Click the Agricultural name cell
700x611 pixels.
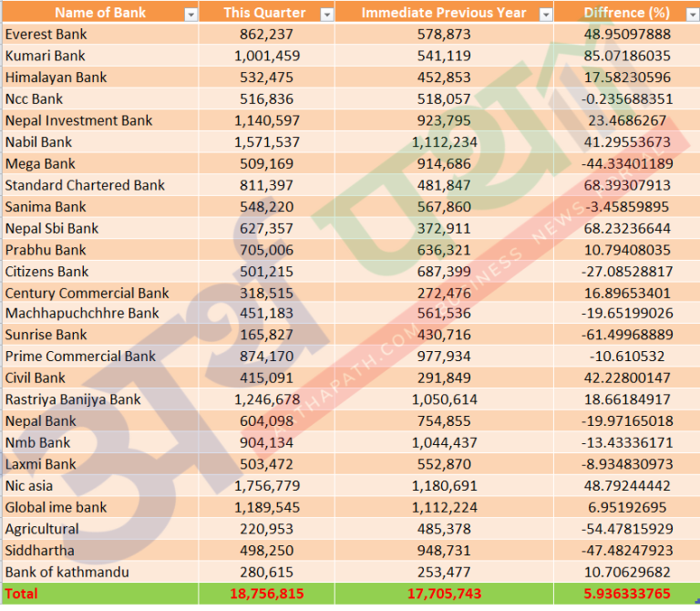coord(100,529)
